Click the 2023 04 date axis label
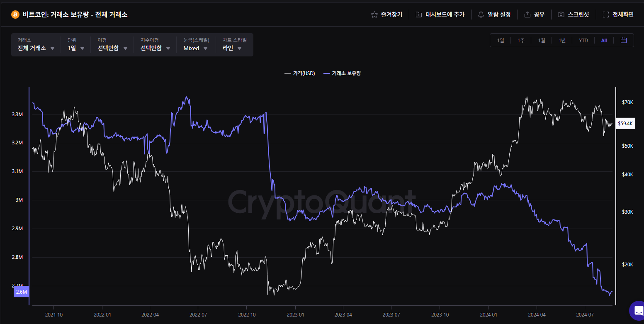The width and height of the screenshot is (644, 324). coord(343,315)
